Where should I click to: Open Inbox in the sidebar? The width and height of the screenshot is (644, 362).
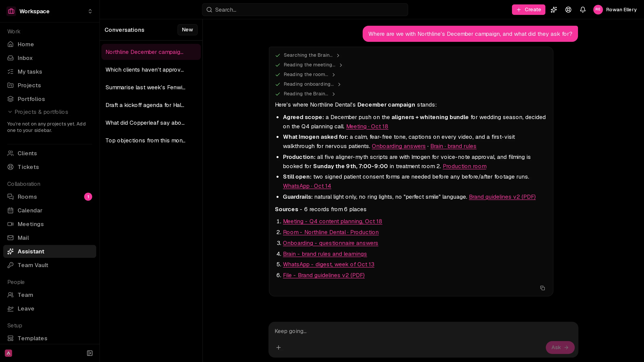pyautogui.click(x=50, y=58)
